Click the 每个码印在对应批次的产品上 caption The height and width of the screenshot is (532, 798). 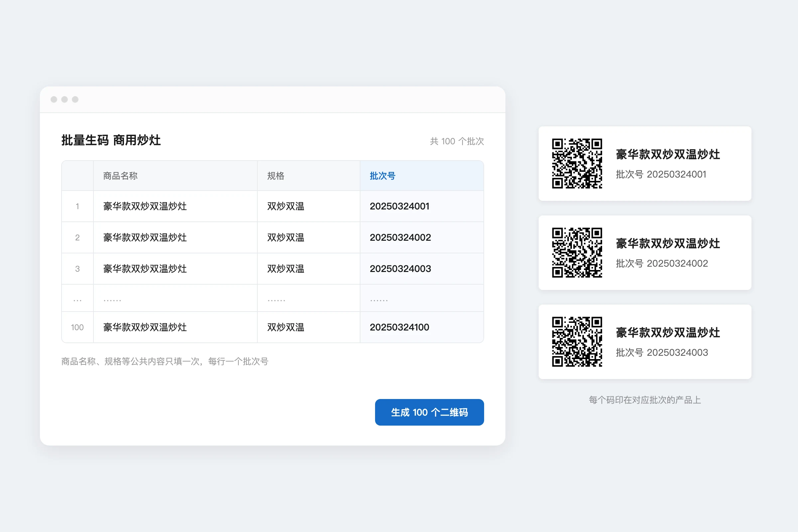click(645, 400)
